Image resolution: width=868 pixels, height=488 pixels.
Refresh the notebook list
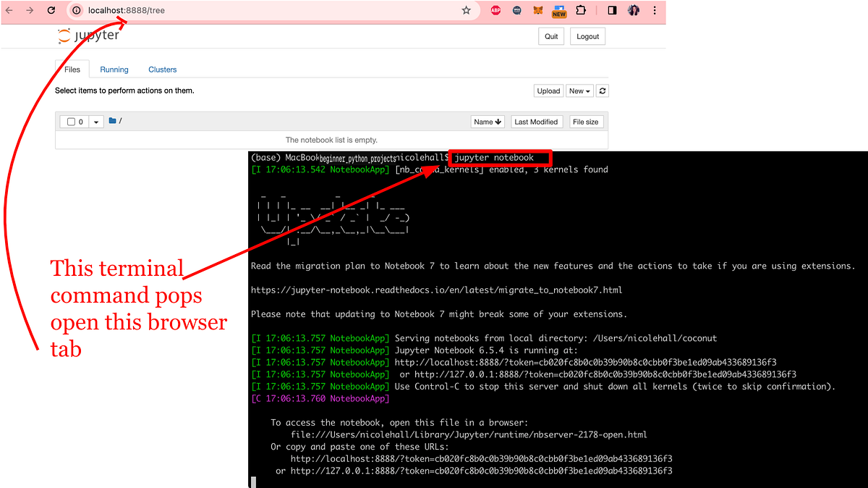(602, 91)
